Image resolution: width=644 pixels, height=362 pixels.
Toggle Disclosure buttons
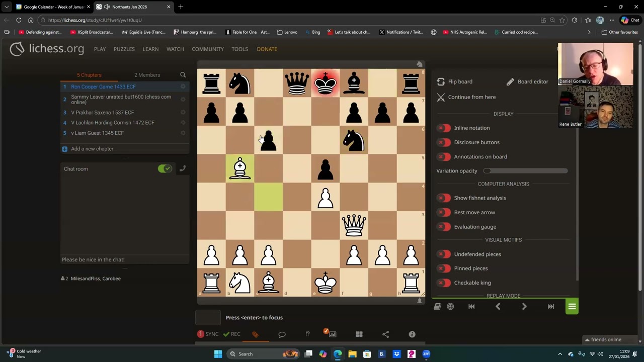[x=444, y=142]
